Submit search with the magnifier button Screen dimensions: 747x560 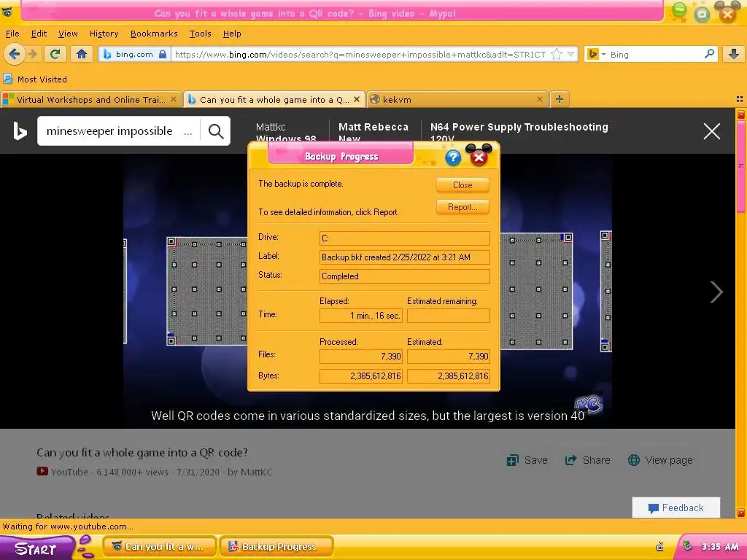point(216,131)
